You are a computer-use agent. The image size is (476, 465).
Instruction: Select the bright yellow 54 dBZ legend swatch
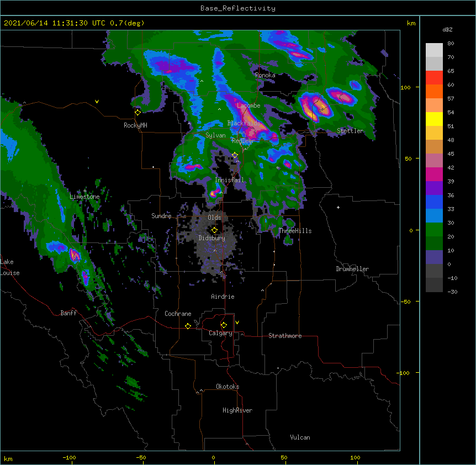434,119
